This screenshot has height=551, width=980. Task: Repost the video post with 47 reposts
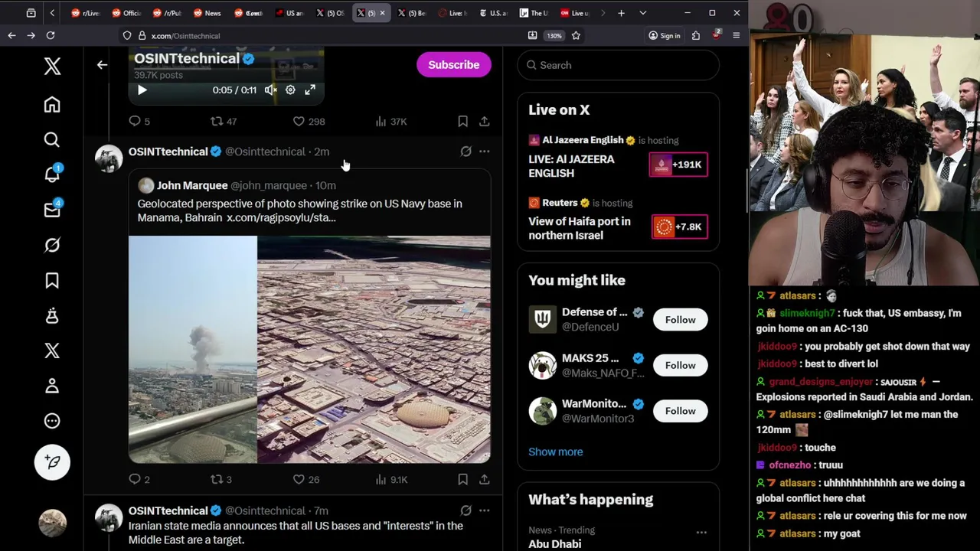click(x=224, y=121)
